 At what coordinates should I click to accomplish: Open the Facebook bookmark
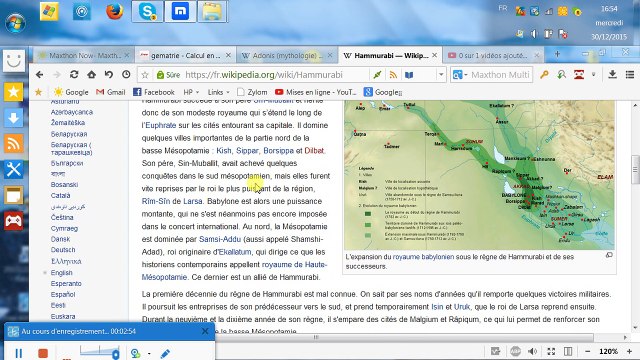[x=154, y=92]
